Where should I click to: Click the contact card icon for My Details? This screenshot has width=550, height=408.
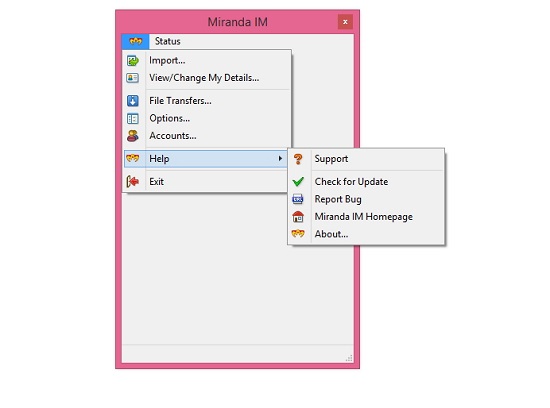tap(133, 78)
